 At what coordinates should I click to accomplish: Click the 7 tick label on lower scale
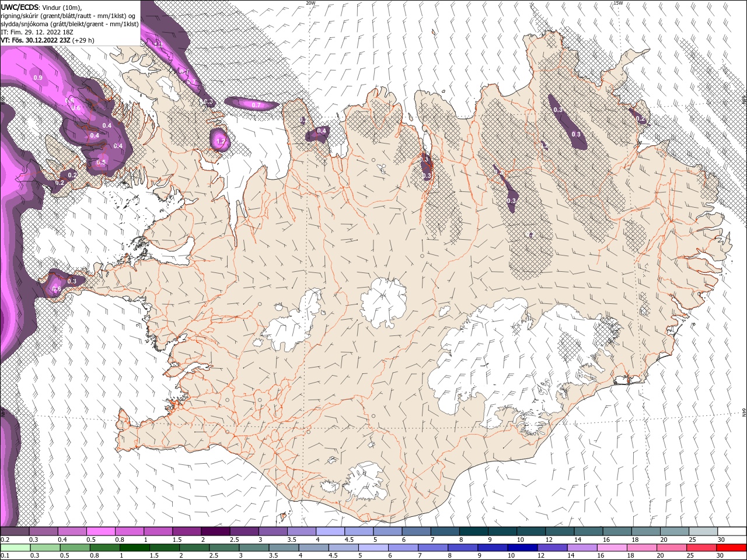[x=420, y=556]
